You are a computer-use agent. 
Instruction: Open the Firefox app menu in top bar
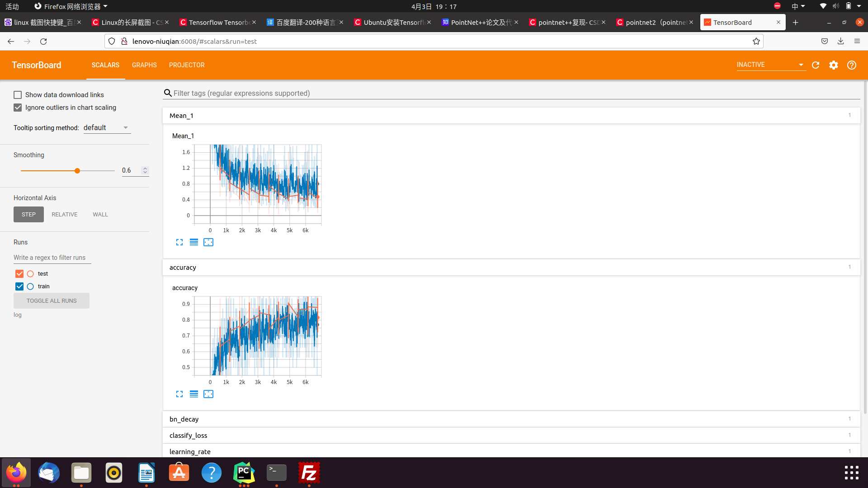[71, 6]
